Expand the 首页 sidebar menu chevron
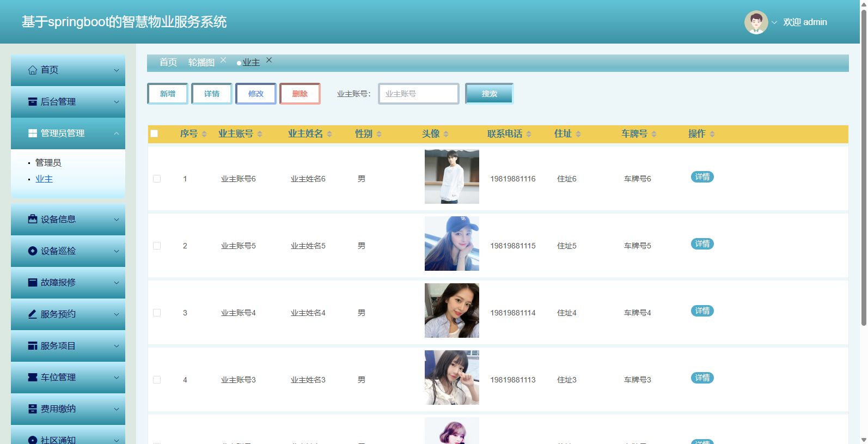 (x=116, y=70)
